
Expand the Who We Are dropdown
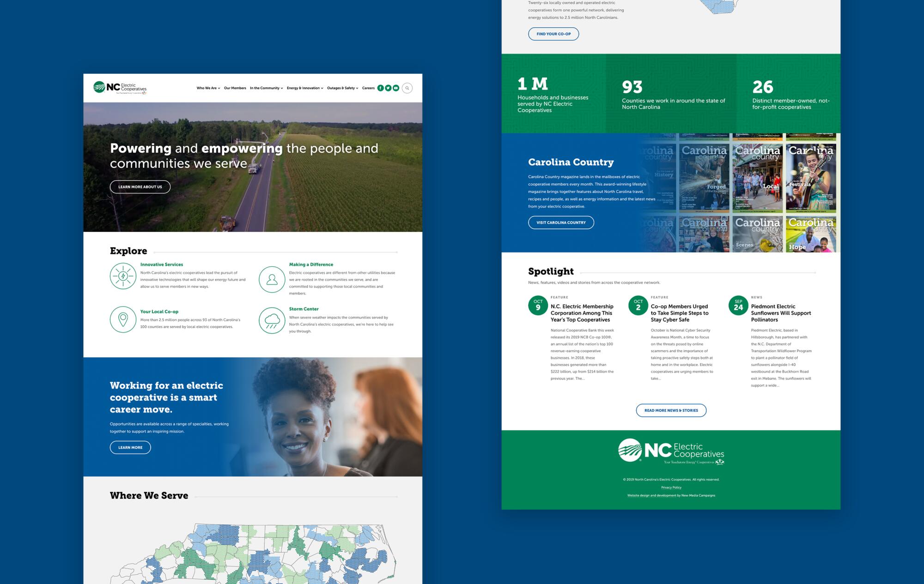[x=208, y=88]
